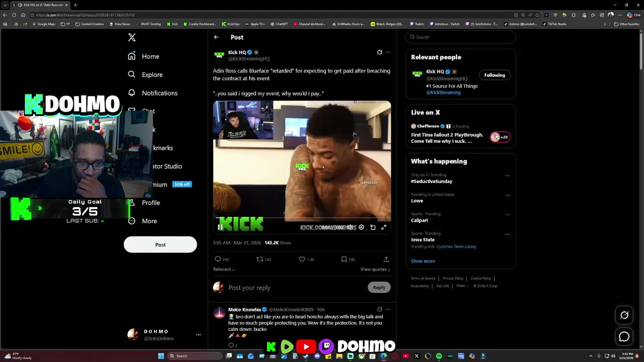
Task: Like the post with 1.9K likes
Action: (x=302, y=259)
